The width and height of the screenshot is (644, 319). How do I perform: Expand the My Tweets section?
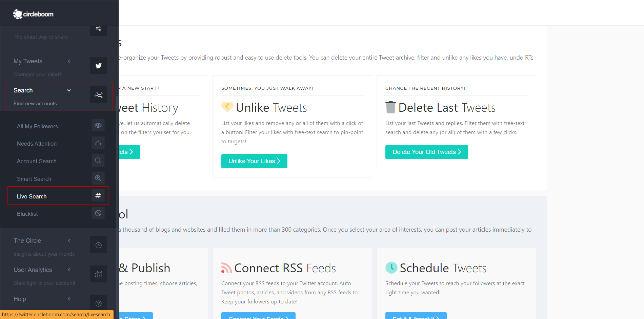point(69,61)
